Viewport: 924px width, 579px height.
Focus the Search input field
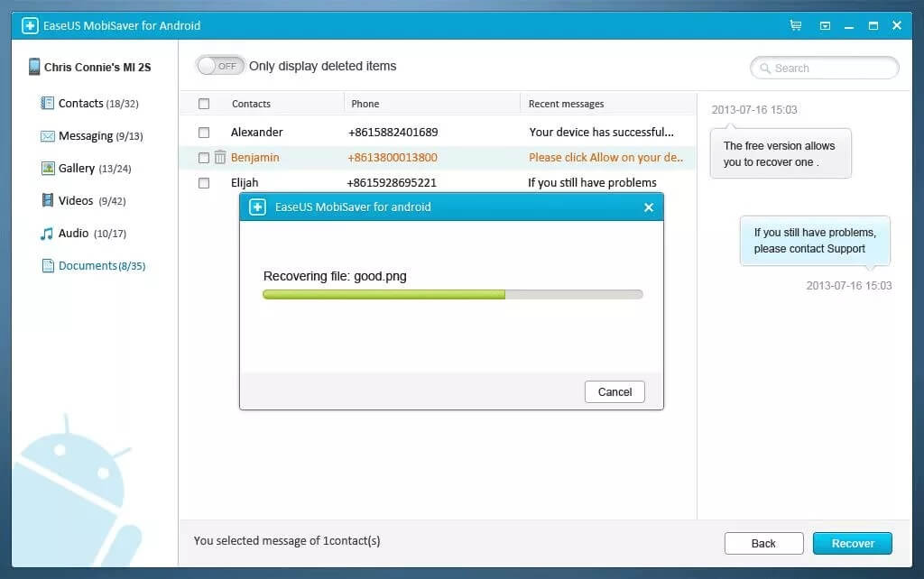(825, 68)
